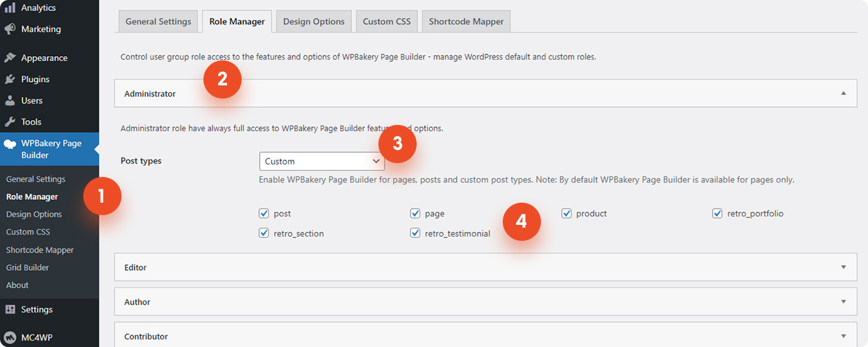
Task: Expand the Author role section arrow
Action: 844,302
